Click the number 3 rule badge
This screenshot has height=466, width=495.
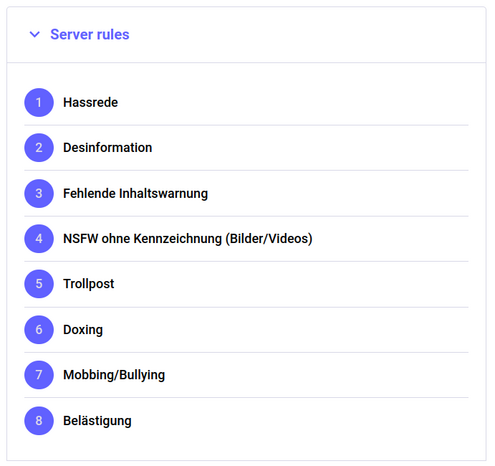coord(39,193)
